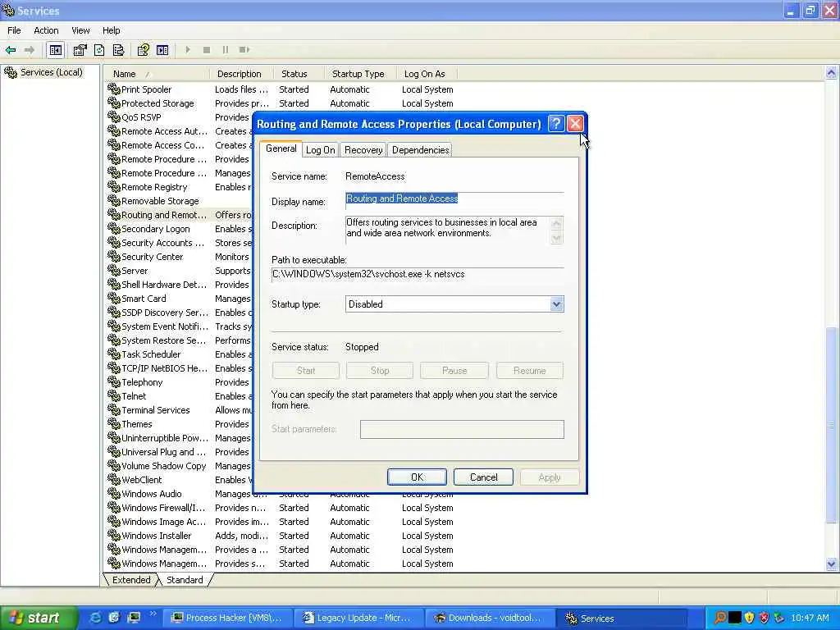Sort by the Status column header
The height and width of the screenshot is (630, 840).
tap(299, 73)
